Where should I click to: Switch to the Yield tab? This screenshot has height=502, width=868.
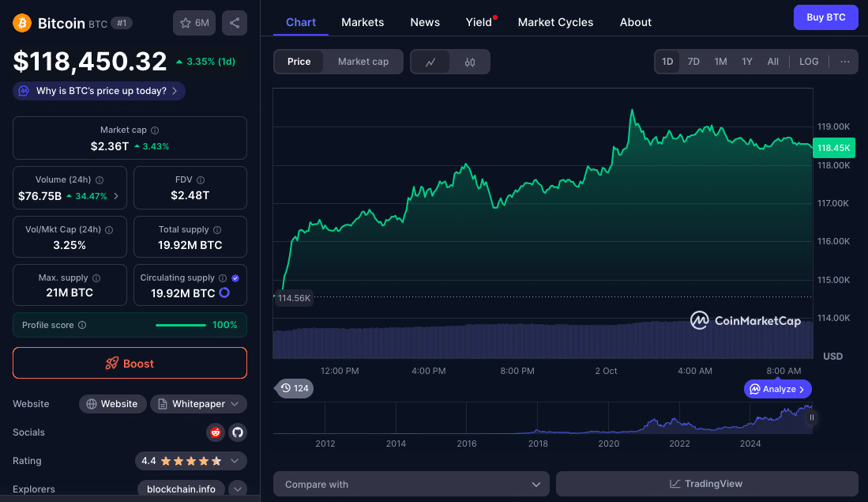click(479, 22)
